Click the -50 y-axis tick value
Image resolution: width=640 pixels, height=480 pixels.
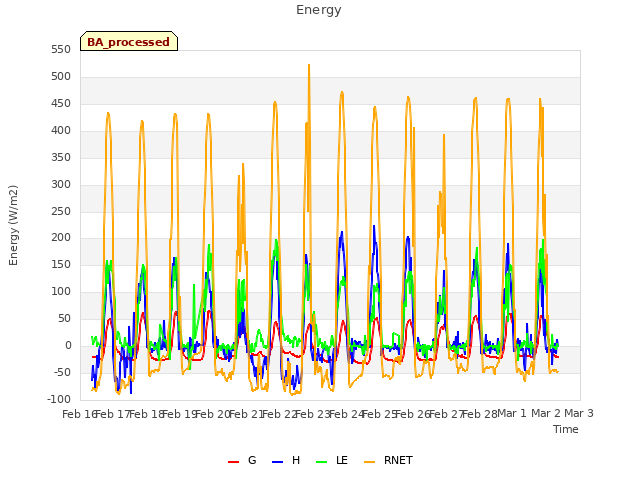tap(60, 372)
